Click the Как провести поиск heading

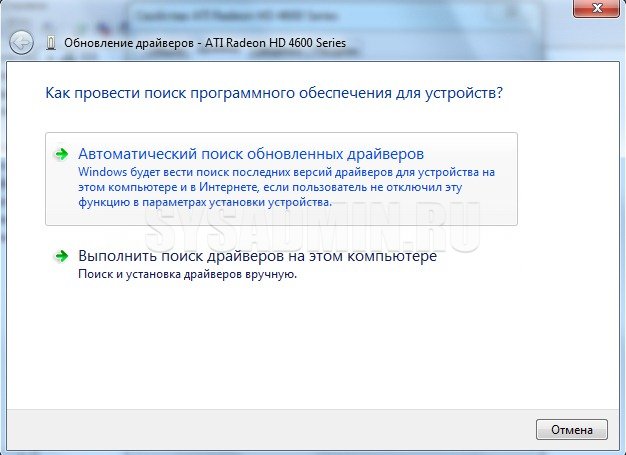[274, 93]
